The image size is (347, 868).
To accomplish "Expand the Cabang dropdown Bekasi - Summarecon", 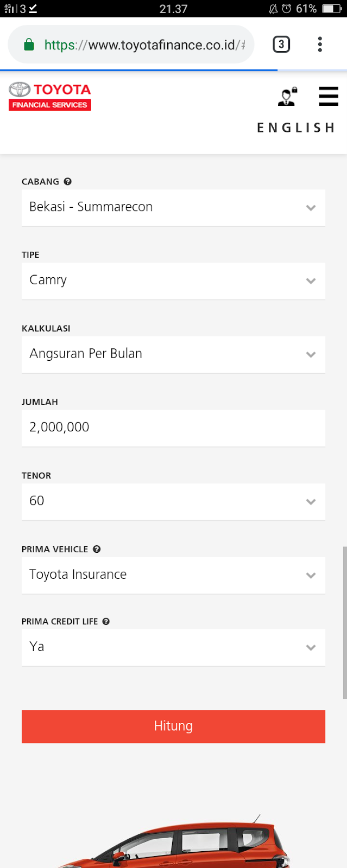I will click(173, 208).
